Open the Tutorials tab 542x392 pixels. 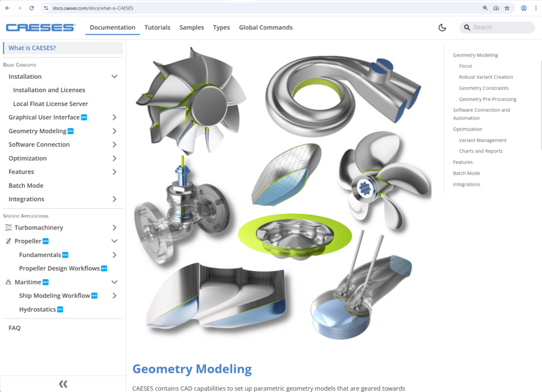[x=157, y=28]
